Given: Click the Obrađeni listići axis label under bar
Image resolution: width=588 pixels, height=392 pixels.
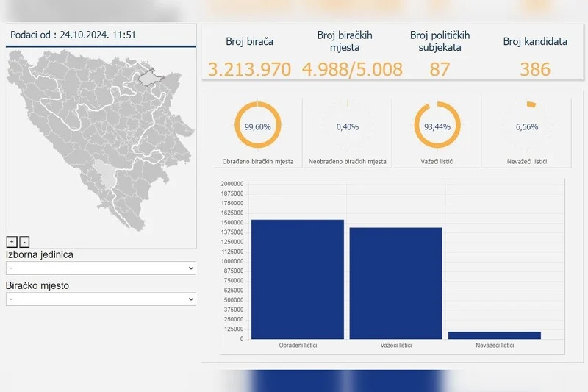Looking at the screenshot, I should [298, 346].
